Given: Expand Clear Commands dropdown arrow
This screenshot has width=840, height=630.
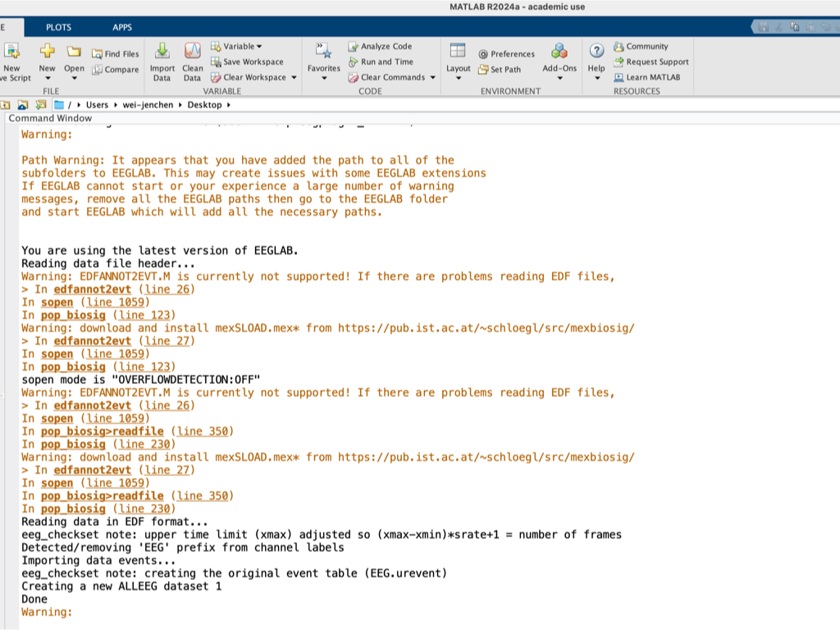Looking at the screenshot, I should (x=433, y=78).
